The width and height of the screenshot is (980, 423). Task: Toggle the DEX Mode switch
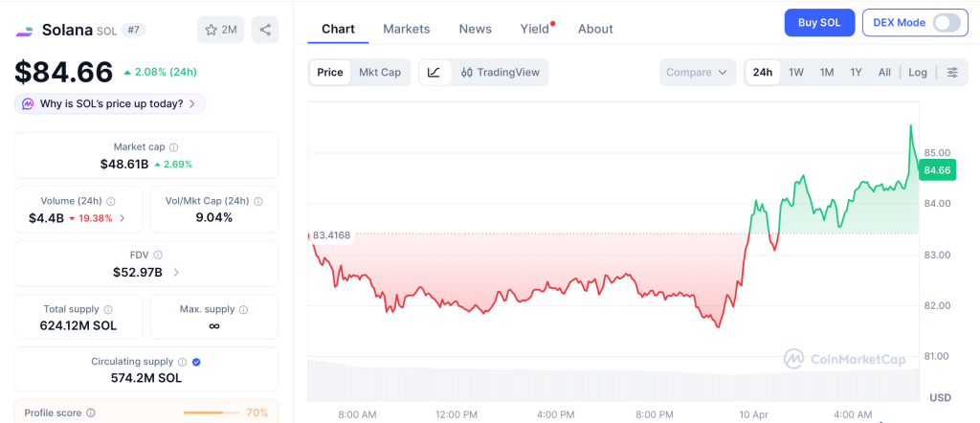(x=946, y=23)
